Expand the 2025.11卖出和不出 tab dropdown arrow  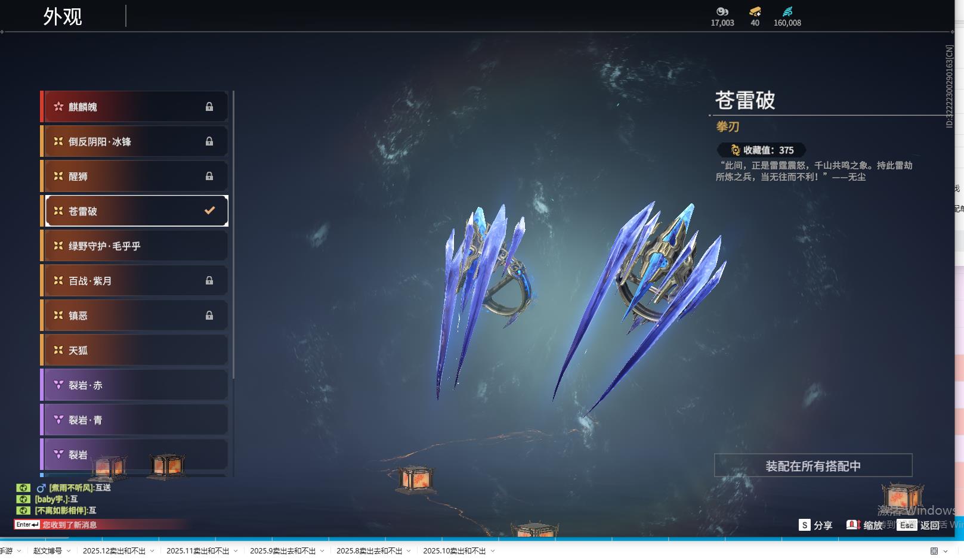pyautogui.click(x=236, y=551)
